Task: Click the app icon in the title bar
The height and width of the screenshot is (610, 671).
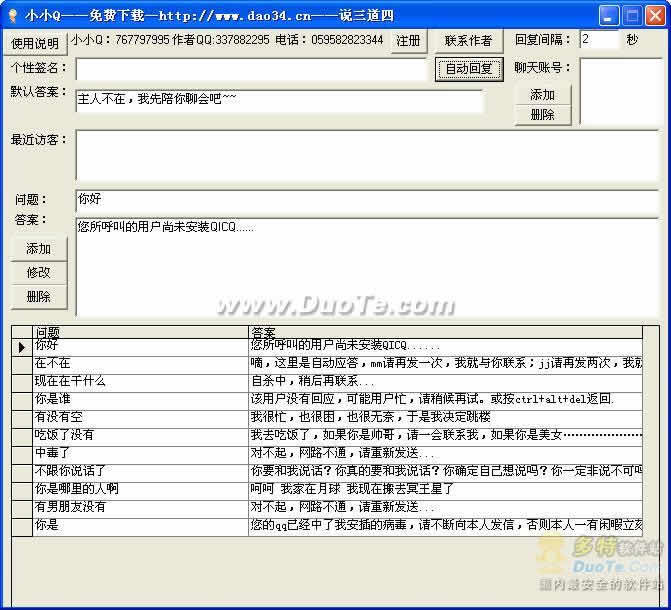Action: [x=12, y=15]
